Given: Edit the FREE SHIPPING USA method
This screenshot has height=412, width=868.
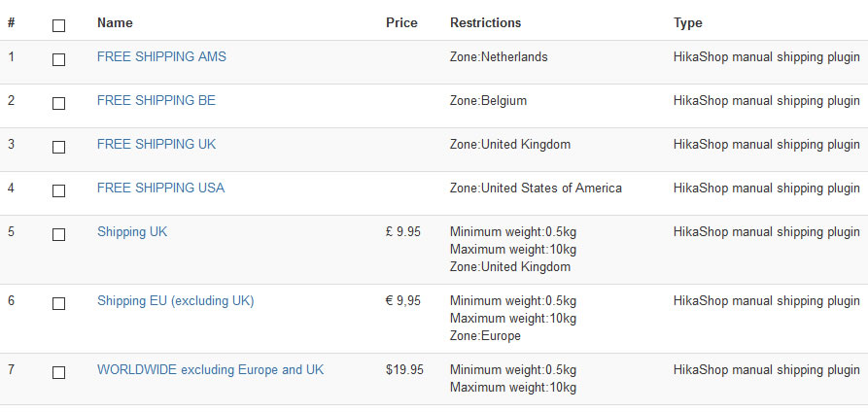Looking at the screenshot, I should click(160, 188).
